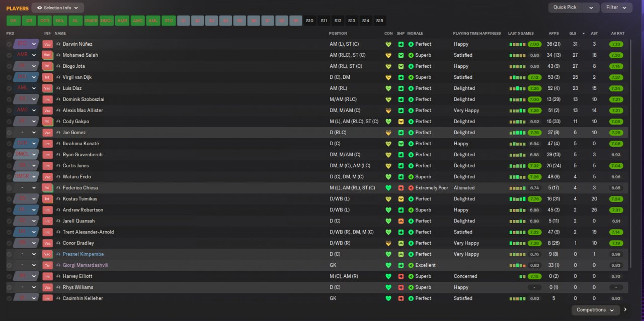Click the morale icon for Giorgi Mamardashvili
The width and height of the screenshot is (644, 321).
coord(411,265)
